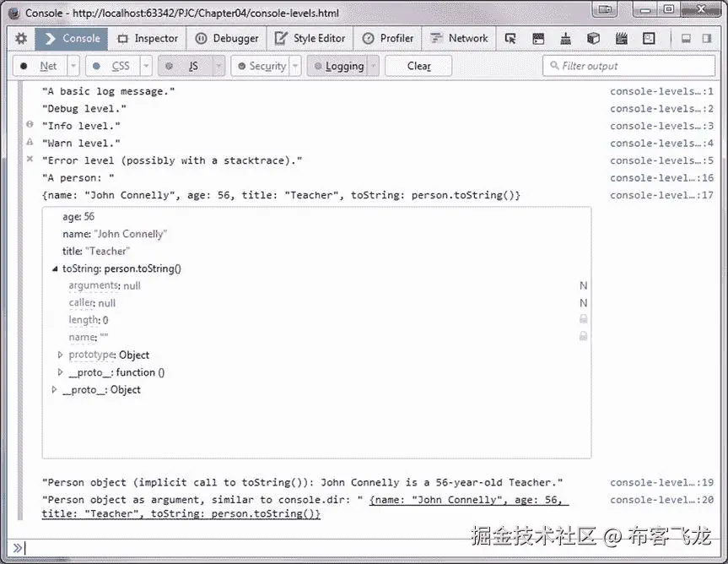The height and width of the screenshot is (564, 728).
Task: Open source link console-level…:19
Action: click(x=661, y=483)
